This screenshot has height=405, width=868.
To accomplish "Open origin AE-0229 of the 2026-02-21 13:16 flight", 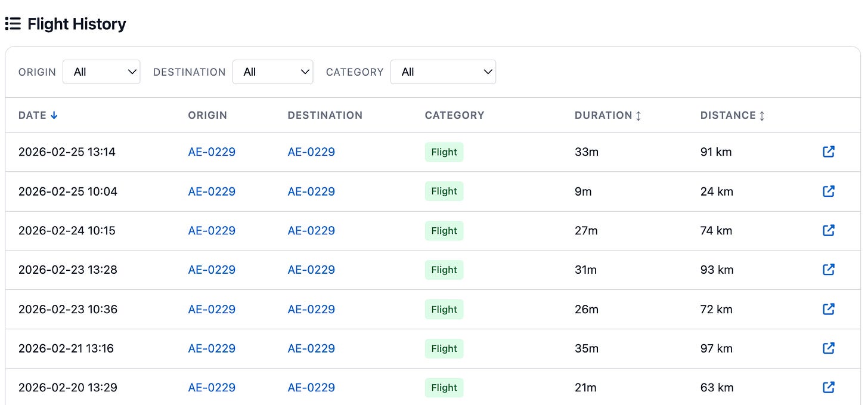I will pyautogui.click(x=212, y=348).
